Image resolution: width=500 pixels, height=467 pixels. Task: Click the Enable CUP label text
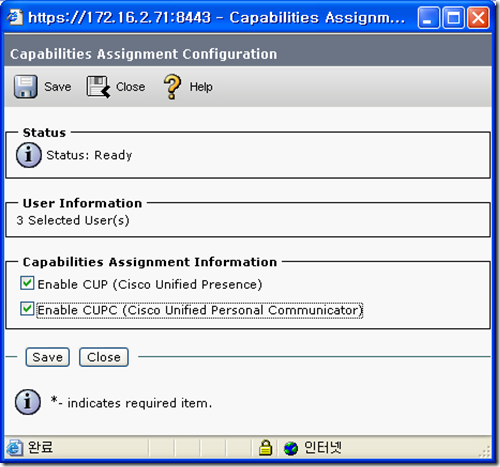pyautogui.click(x=150, y=284)
